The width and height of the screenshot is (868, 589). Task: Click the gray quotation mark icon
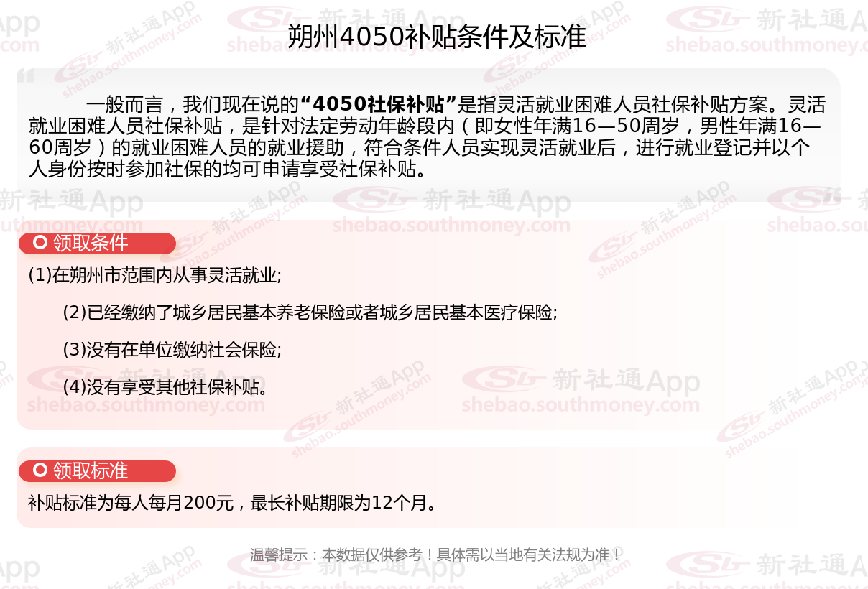[x=26, y=76]
